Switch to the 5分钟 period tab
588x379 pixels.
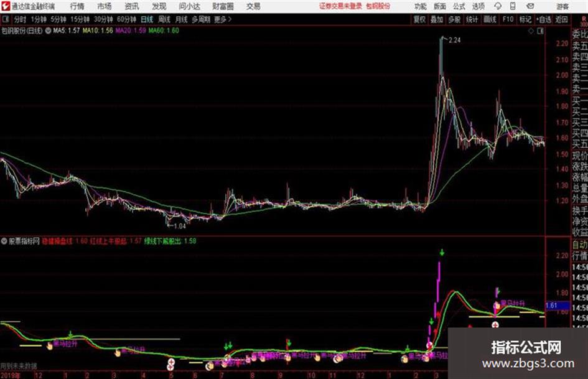pos(58,19)
